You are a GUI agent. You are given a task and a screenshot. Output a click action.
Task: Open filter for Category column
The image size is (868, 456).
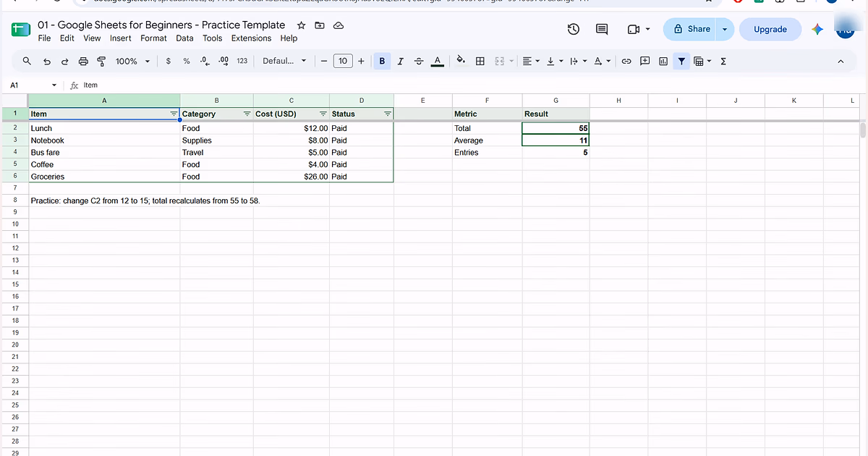coord(247,114)
